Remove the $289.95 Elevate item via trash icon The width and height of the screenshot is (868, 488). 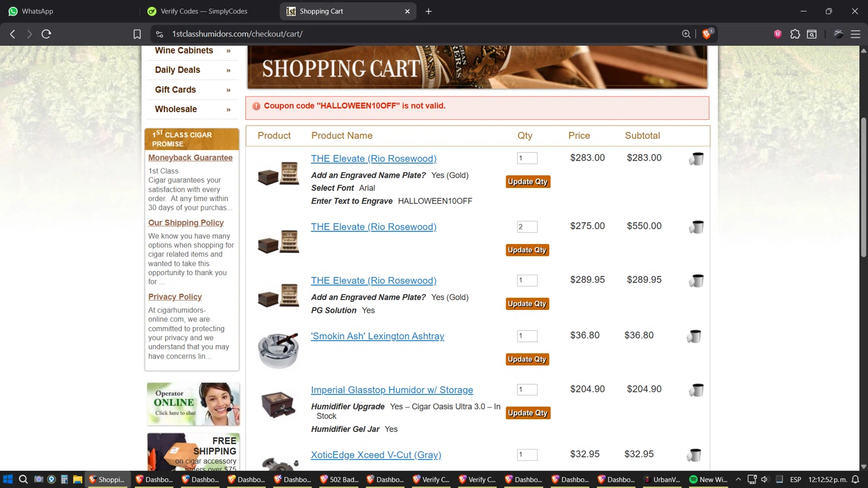pos(697,281)
